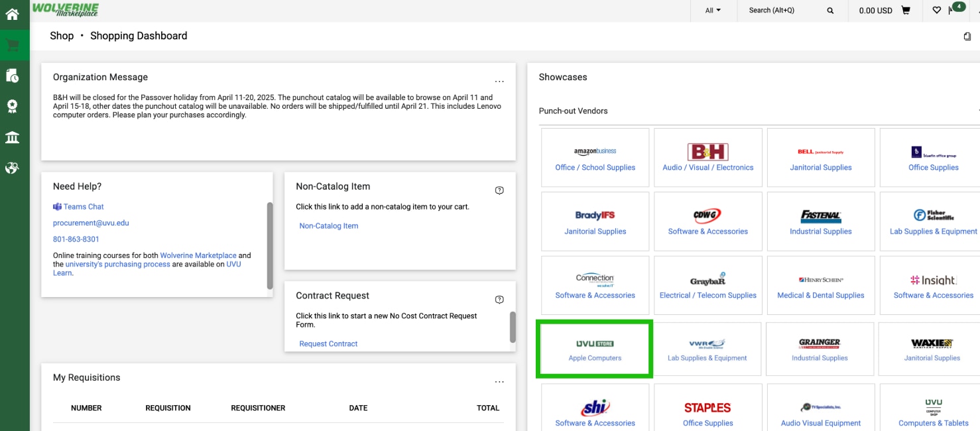The image size is (980, 431).
Task: Open Staples Office Supplies tile
Action: tap(708, 407)
